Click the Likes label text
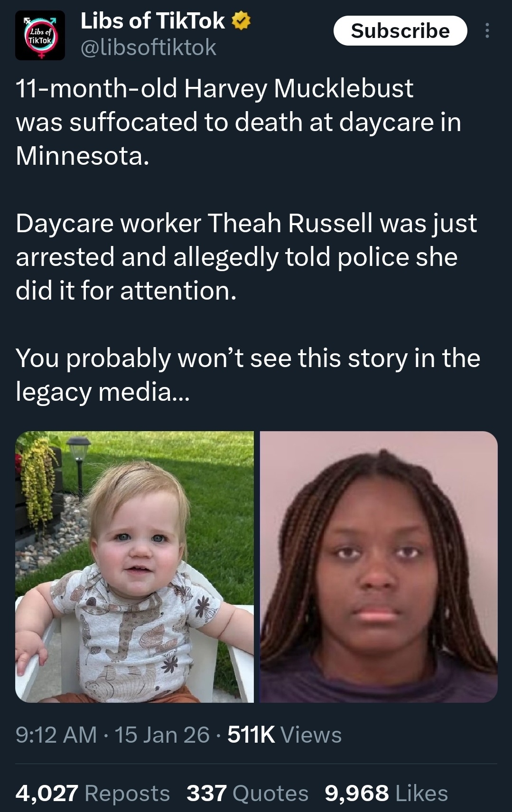The height and width of the screenshot is (812, 512). point(421,793)
